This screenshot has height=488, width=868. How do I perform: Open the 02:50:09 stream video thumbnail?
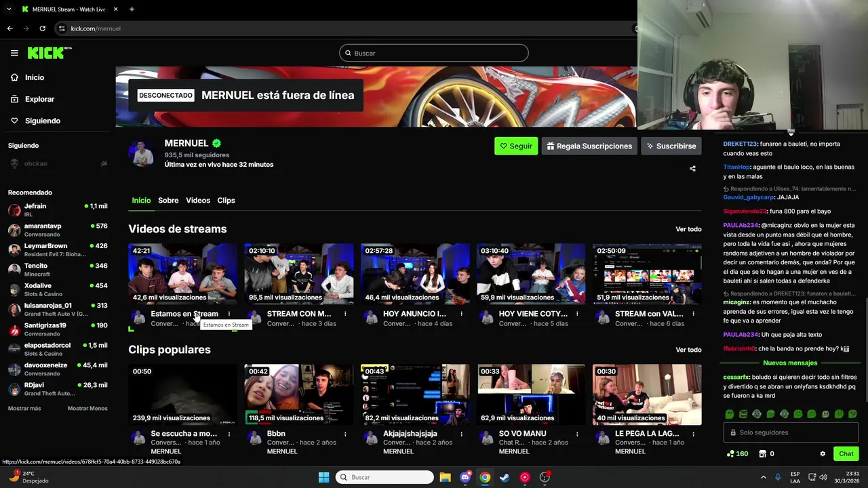tap(647, 274)
